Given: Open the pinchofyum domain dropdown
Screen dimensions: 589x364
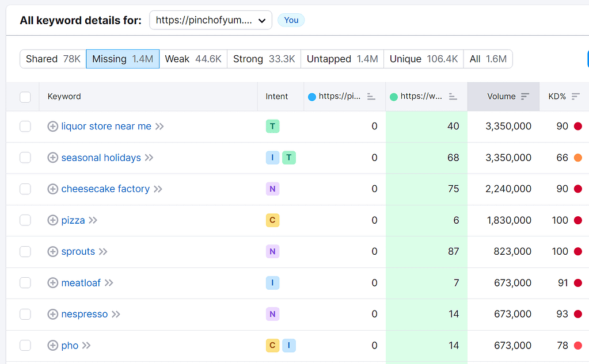Looking at the screenshot, I should [211, 20].
